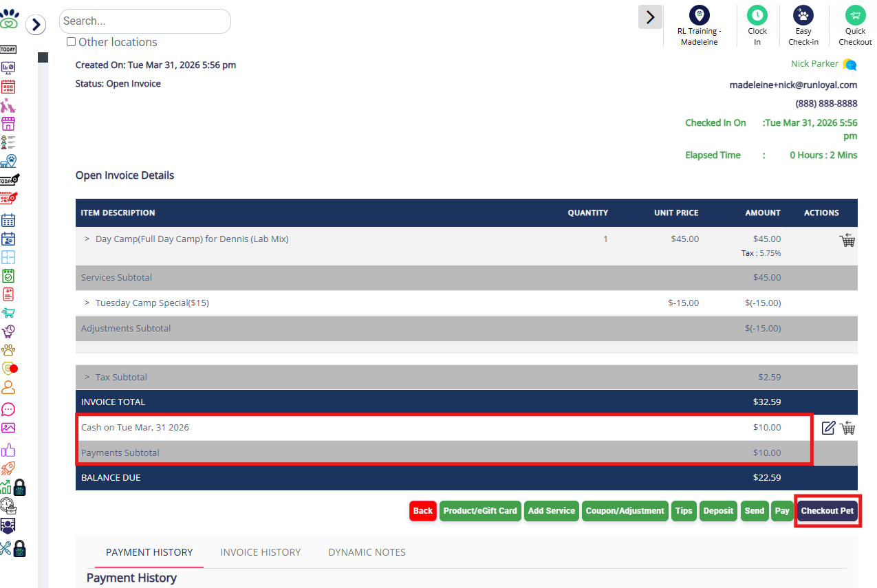Expand the top toolbar gray arrow button

point(650,17)
